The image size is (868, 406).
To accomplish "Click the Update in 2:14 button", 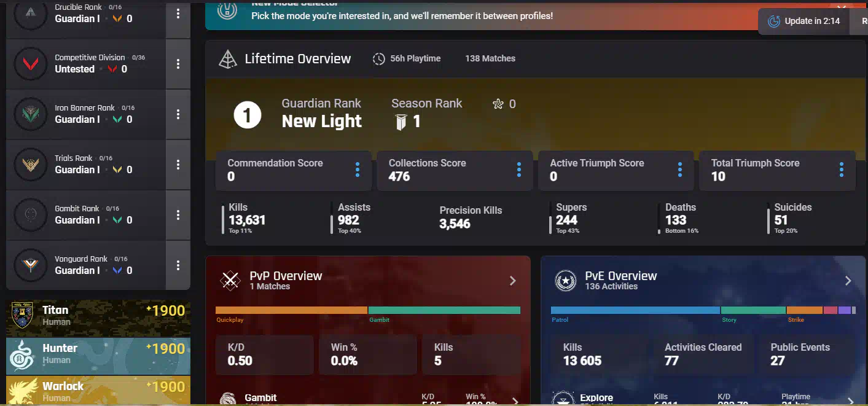I will (x=803, y=21).
